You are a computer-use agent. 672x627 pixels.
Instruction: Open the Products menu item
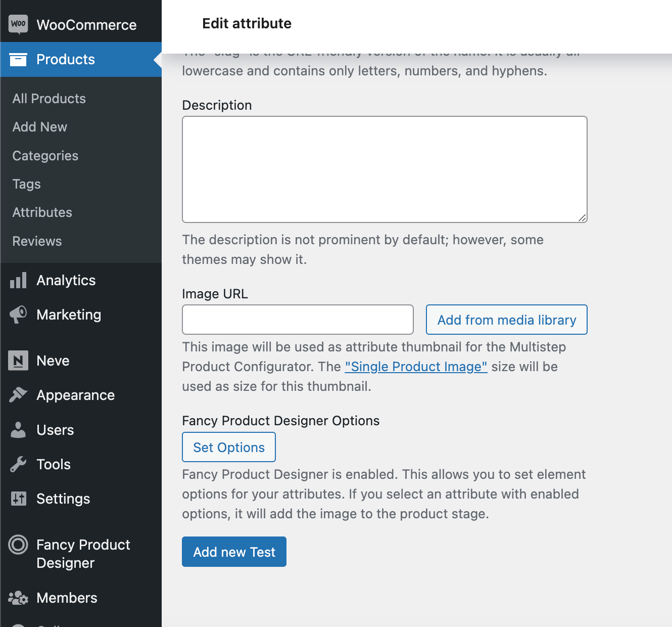pyautogui.click(x=81, y=60)
